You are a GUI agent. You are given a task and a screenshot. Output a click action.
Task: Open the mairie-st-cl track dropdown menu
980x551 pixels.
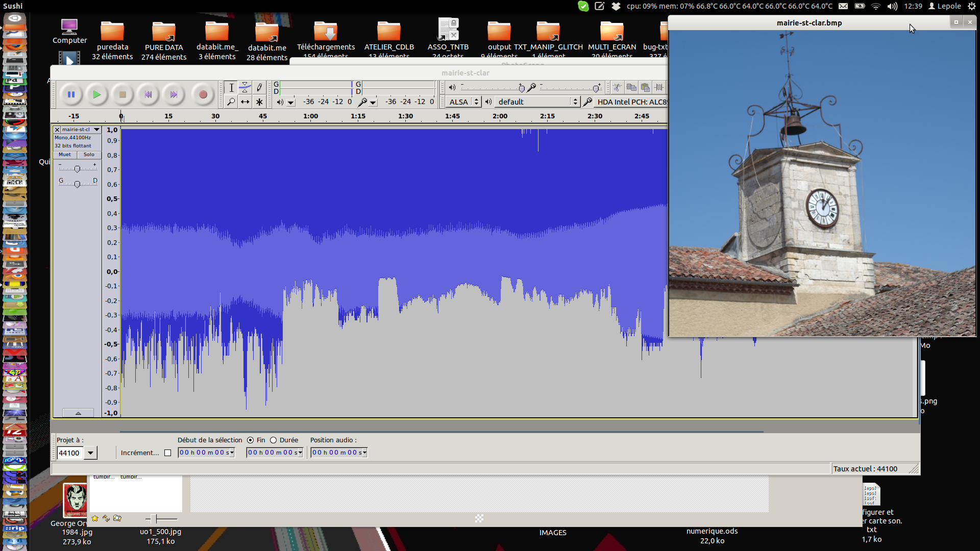coord(96,130)
